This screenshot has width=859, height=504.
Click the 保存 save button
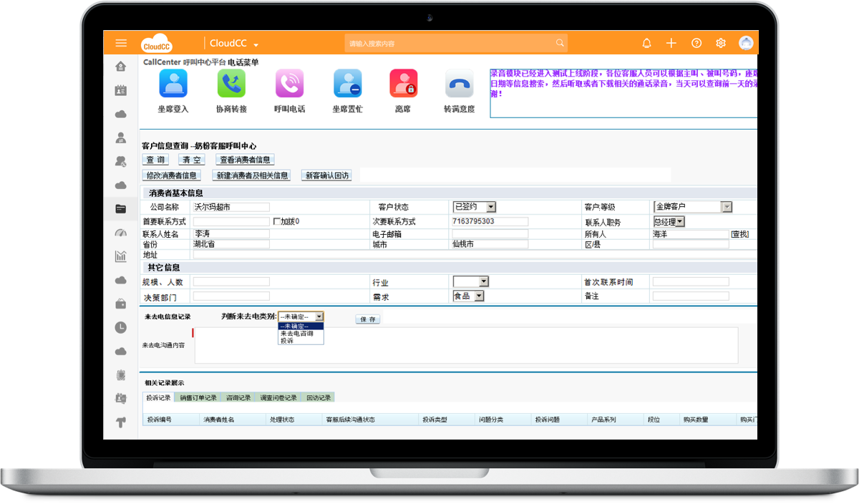click(368, 319)
